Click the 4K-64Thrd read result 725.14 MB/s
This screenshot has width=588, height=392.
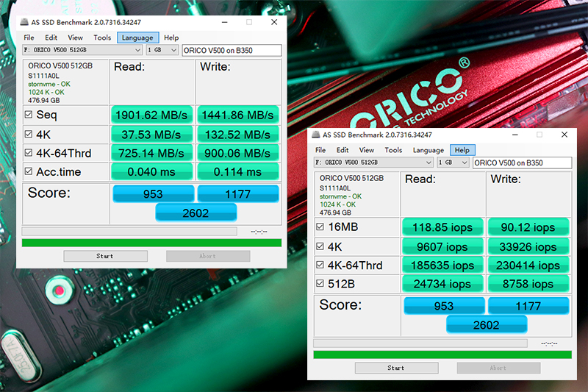click(x=151, y=153)
